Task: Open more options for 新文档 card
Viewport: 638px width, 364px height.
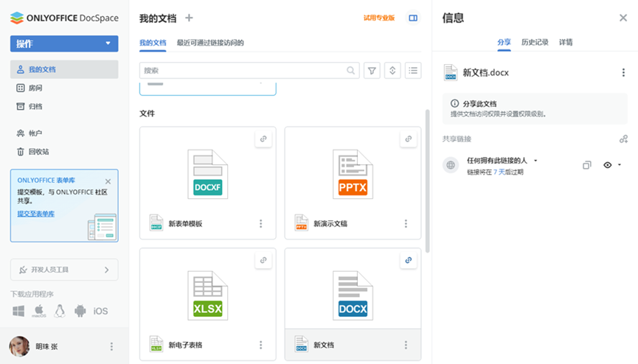Action: [406, 345]
